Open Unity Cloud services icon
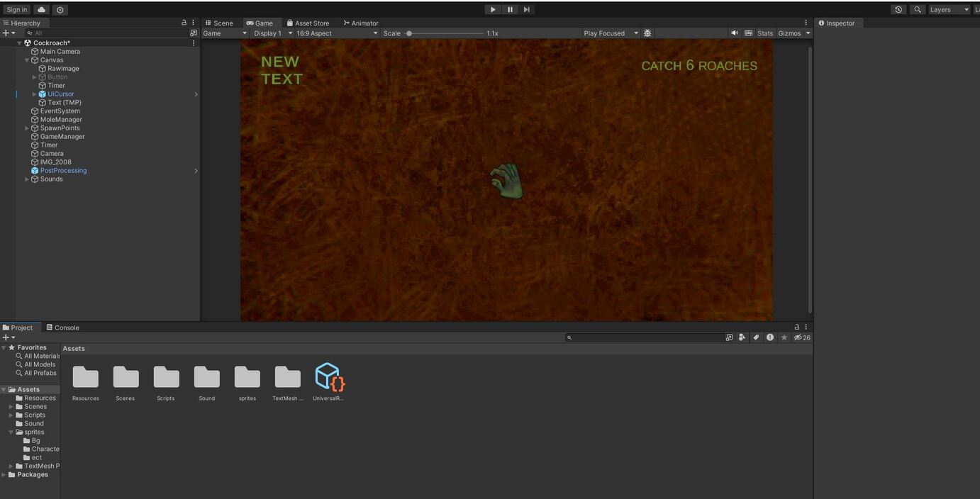Viewport: 980px width, 499px height. click(42, 10)
